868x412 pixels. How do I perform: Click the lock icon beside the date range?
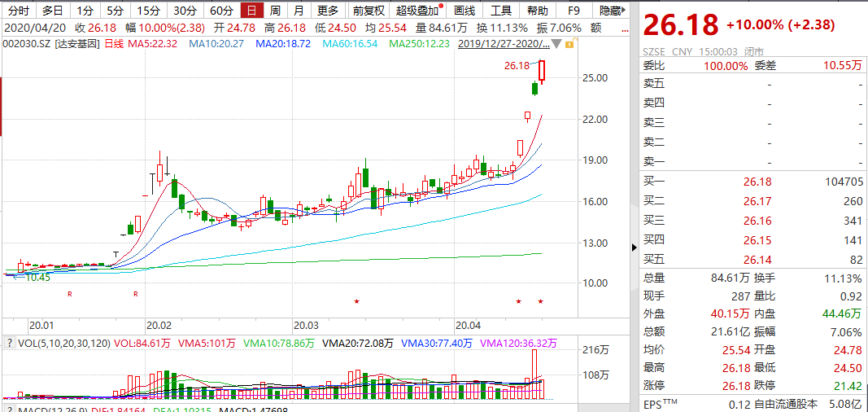click(x=570, y=43)
